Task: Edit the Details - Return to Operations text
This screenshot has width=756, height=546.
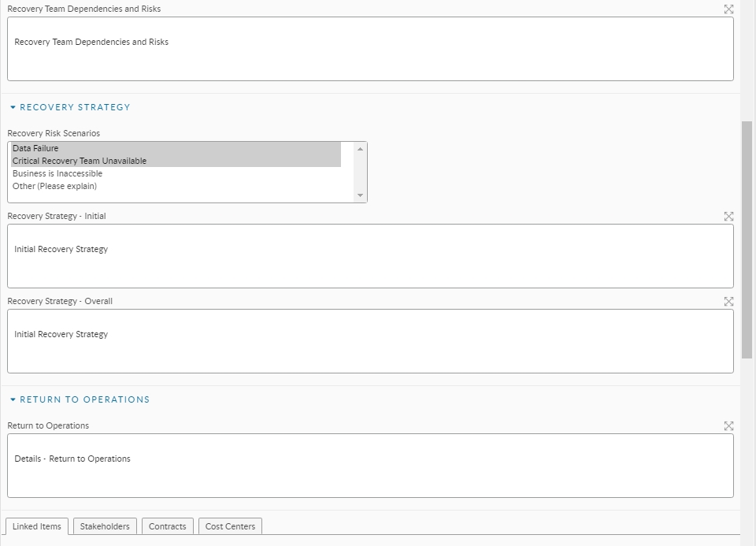Action: (370, 466)
